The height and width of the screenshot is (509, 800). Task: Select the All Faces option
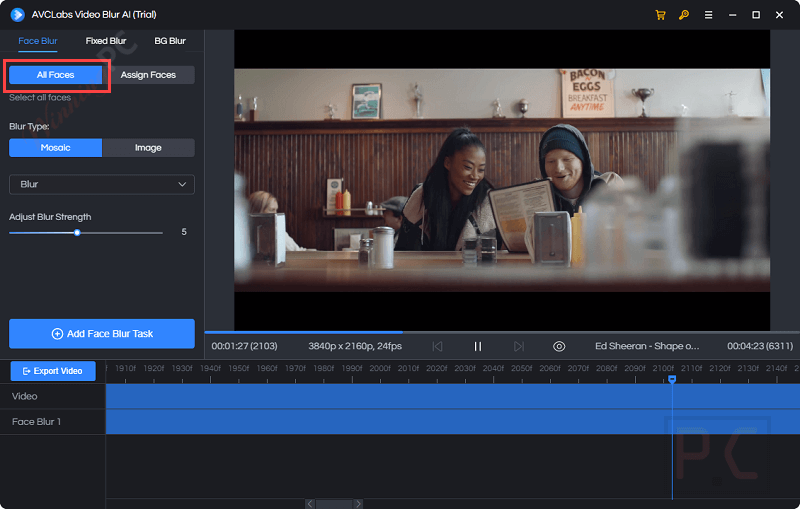(56, 75)
